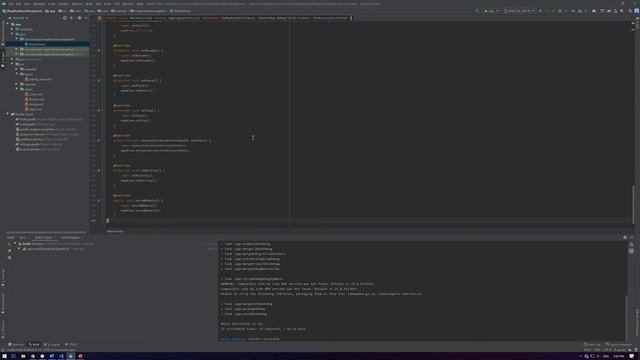Collapse the Build finished tree node

[x=15, y=244]
